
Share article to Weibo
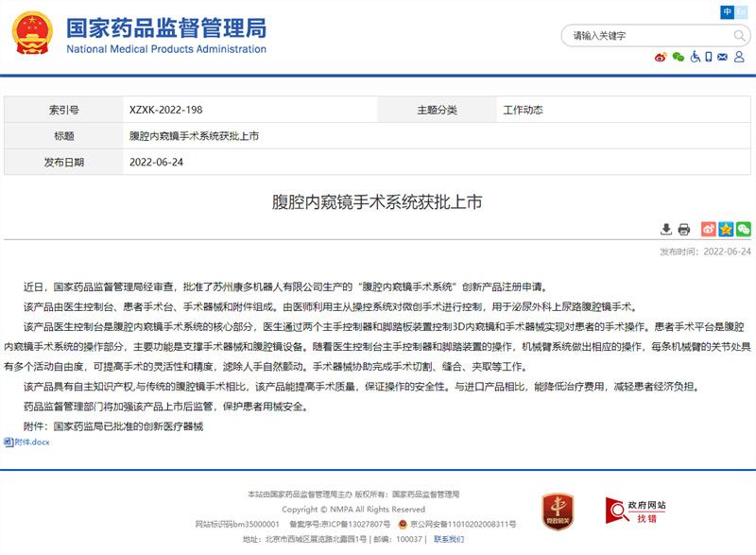click(709, 229)
